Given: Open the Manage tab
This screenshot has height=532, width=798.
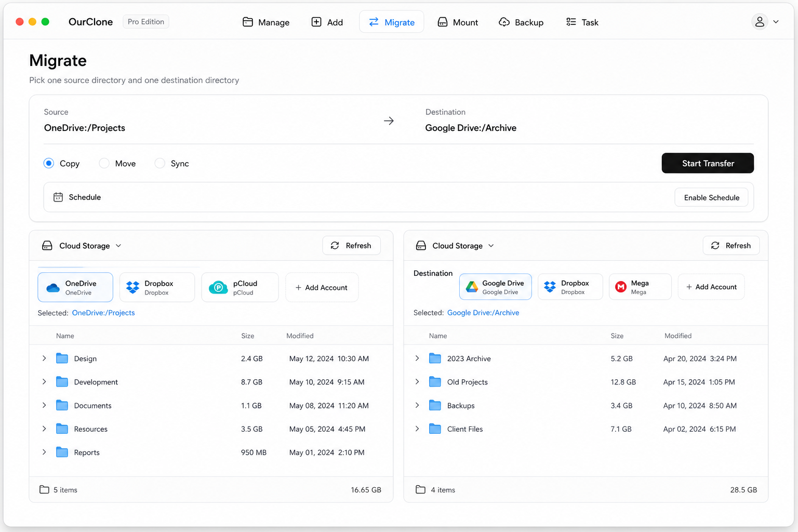Looking at the screenshot, I should point(266,22).
